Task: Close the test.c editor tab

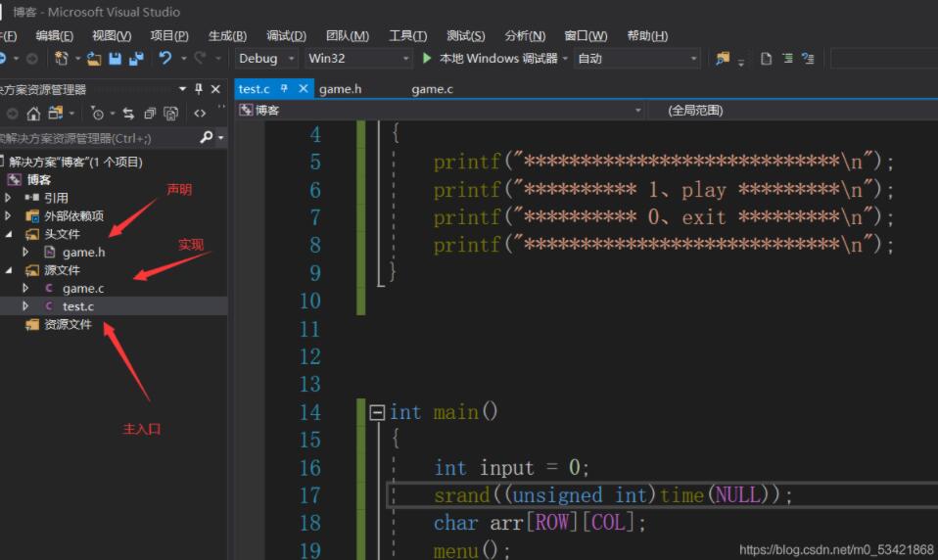Action: click(x=304, y=89)
